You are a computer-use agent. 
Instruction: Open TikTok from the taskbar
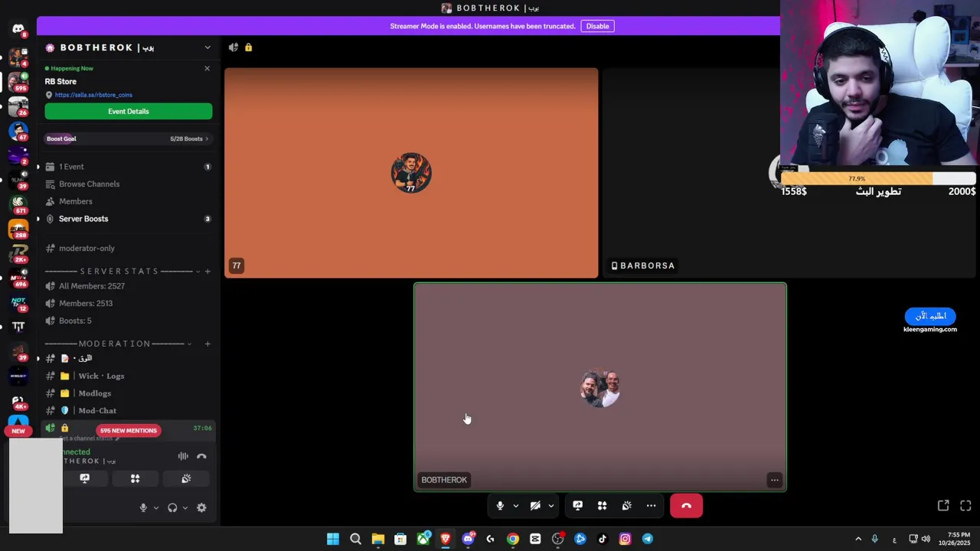(x=603, y=539)
